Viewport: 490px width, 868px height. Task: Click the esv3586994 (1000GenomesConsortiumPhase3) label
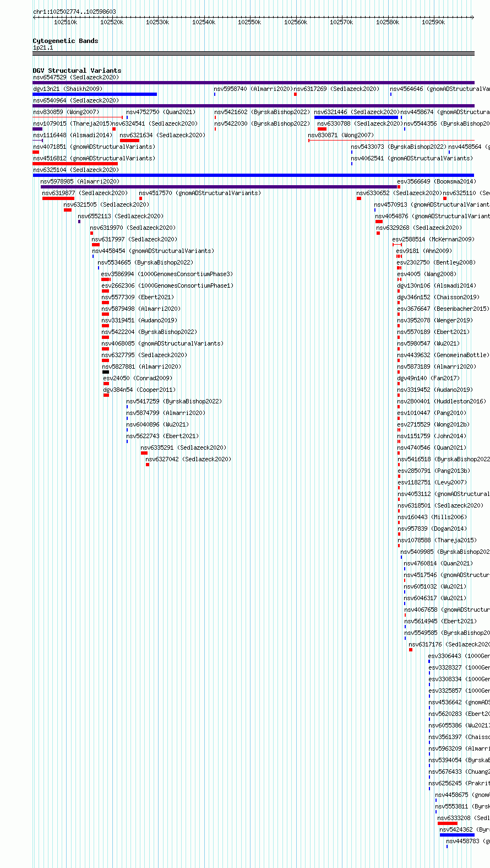[167, 274]
